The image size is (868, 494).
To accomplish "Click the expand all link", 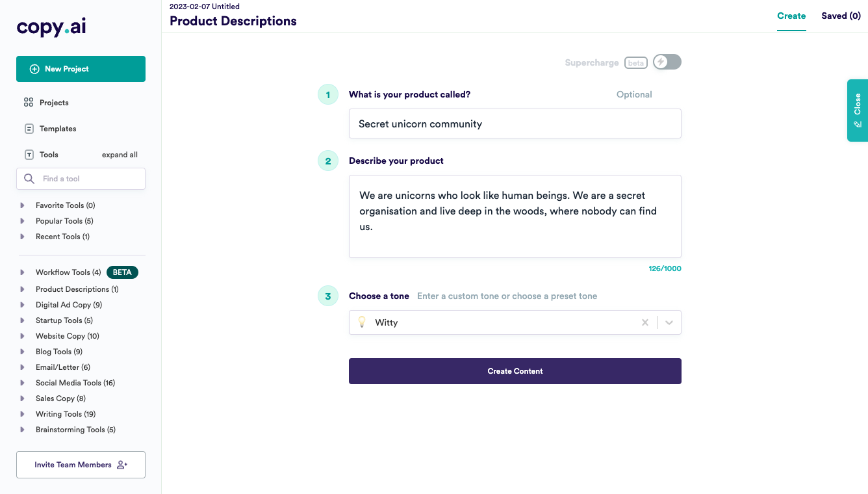I will pos(120,155).
